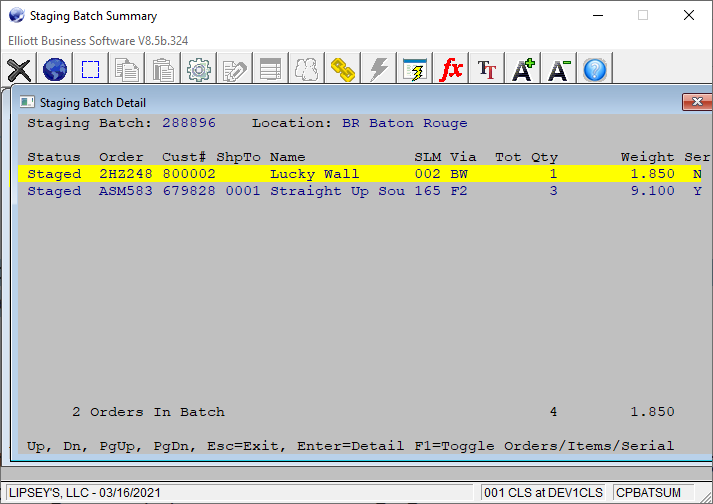Open the globe web toolbar icon

tap(55, 70)
